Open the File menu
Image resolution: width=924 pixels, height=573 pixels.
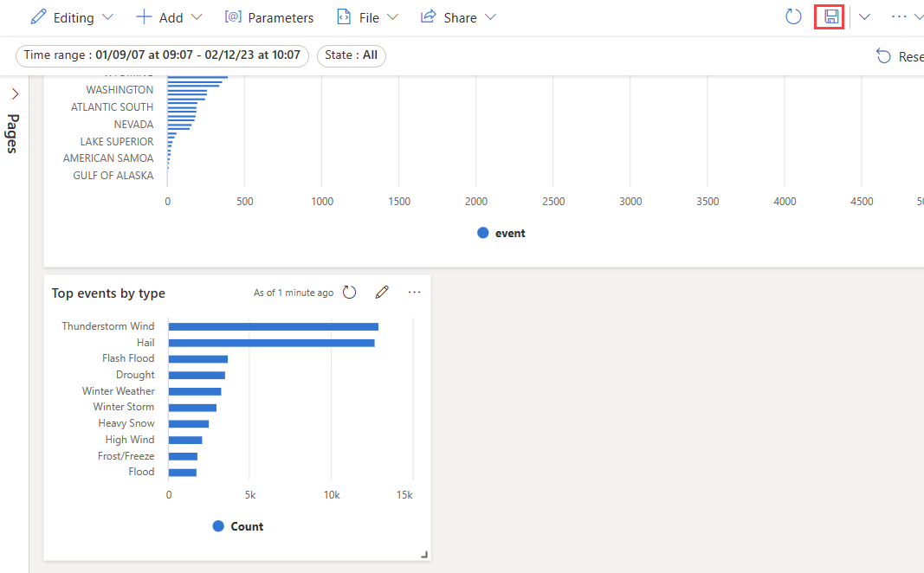tap(368, 17)
